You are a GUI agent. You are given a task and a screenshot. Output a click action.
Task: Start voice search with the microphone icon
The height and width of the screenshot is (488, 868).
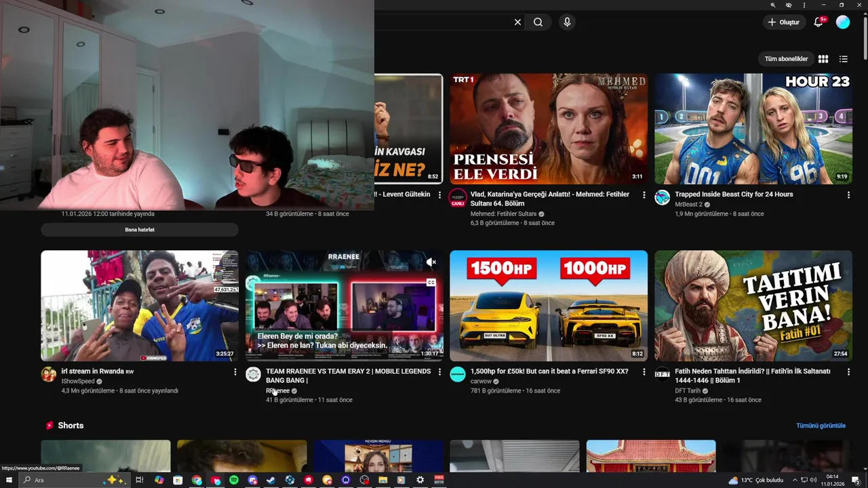[567, 22]
